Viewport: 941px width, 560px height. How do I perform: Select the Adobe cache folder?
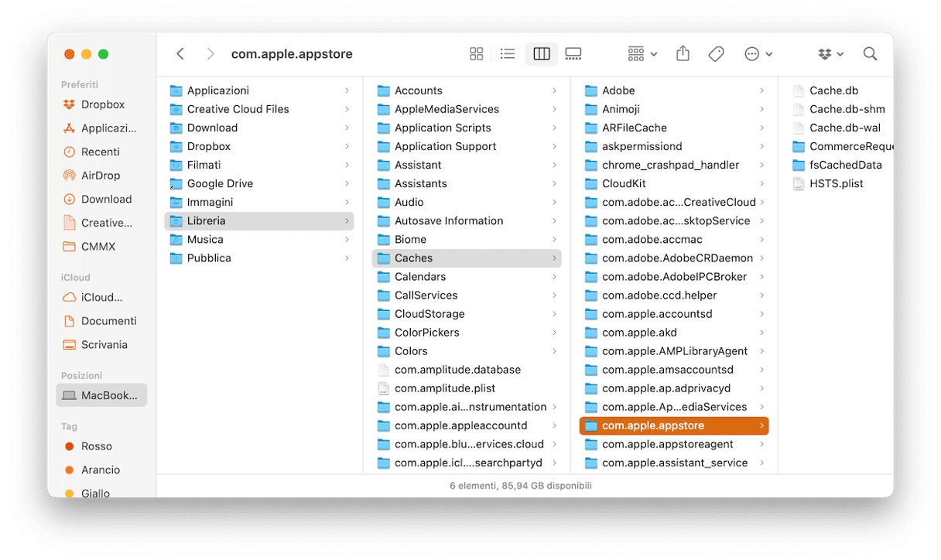point(674,90)
